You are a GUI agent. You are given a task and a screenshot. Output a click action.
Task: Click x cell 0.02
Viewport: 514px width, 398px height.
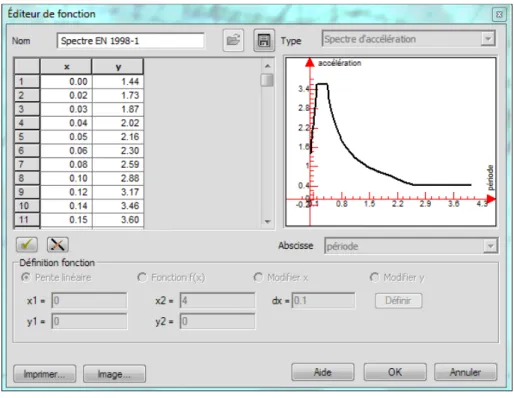66,95
